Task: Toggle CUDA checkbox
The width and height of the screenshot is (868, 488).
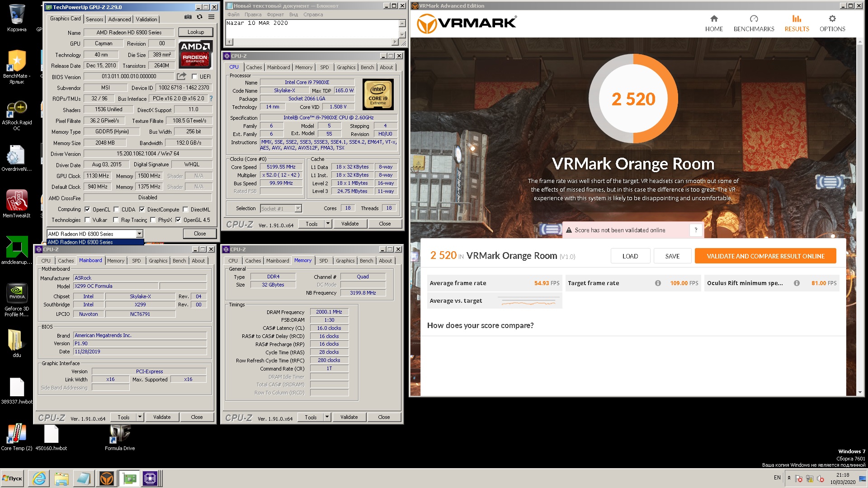Action: (116, 209)
